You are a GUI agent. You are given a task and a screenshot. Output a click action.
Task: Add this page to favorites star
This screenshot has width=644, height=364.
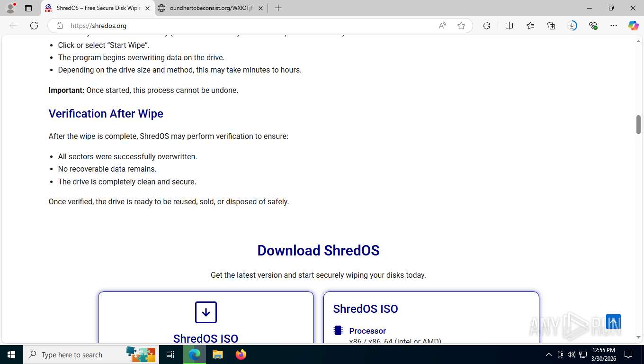click(x=461, y=26)
